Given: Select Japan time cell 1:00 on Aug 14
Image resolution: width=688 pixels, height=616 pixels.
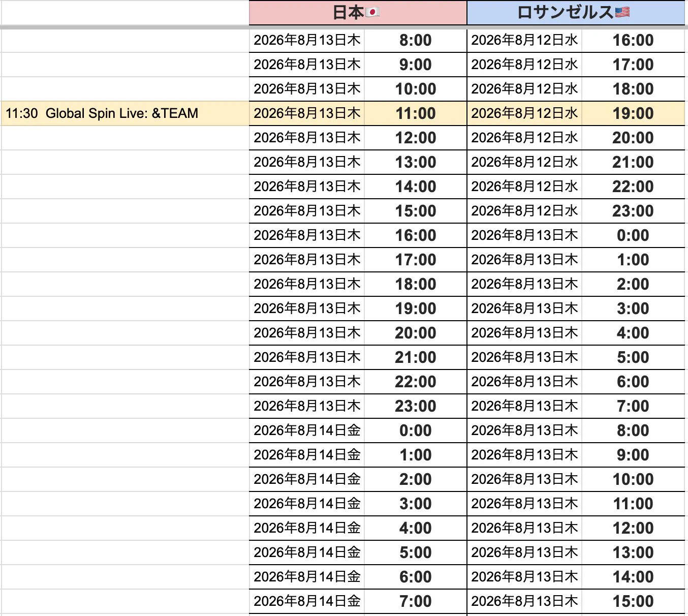Looking at the screenshot, I should 415,455.
